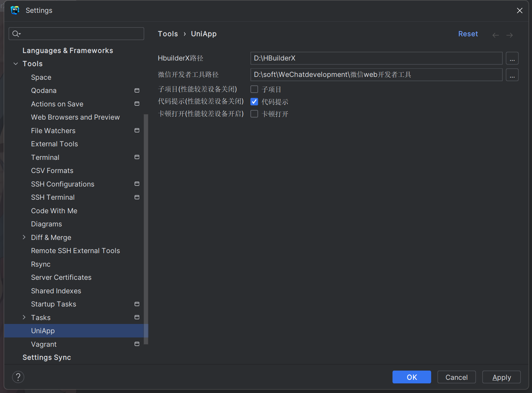The width and height of the screenshot is (532, 393).
Task: Open the help question mark icon
Action: pos(18,377)
